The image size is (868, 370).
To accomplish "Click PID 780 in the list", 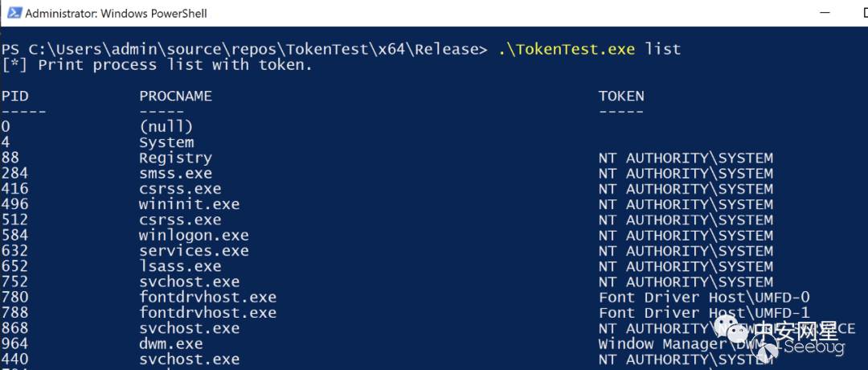I will (x=15, y=298).
